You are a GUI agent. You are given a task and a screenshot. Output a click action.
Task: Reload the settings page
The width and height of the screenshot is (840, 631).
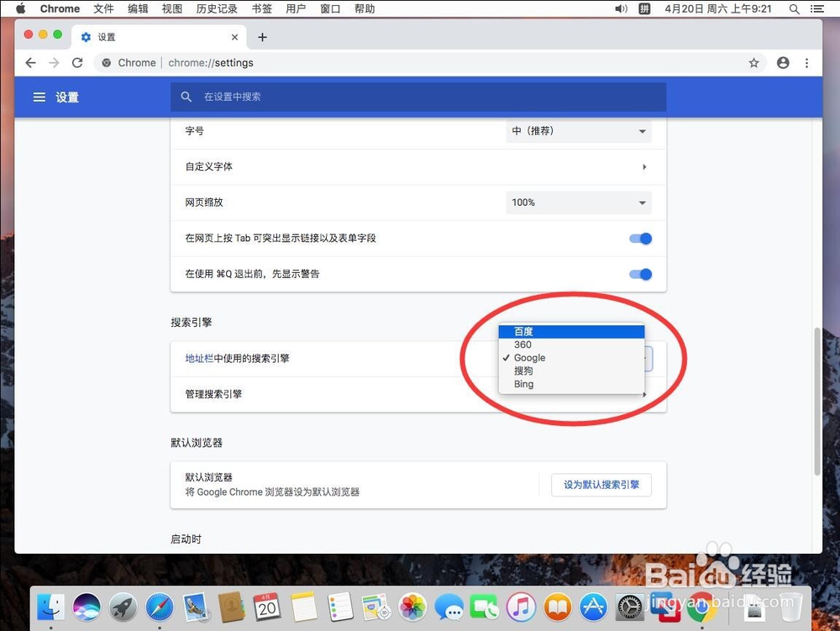[x=77, y=63]
